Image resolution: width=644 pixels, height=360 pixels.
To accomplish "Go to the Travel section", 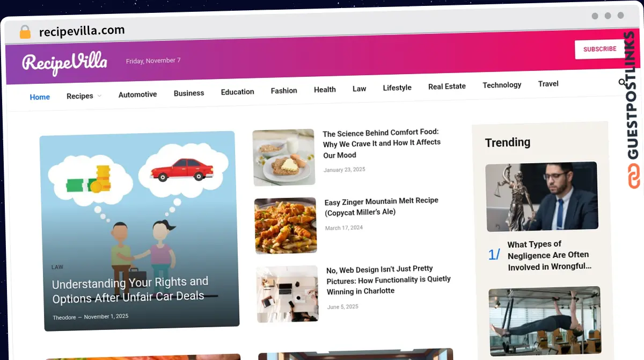I will (x=548, y=84).
